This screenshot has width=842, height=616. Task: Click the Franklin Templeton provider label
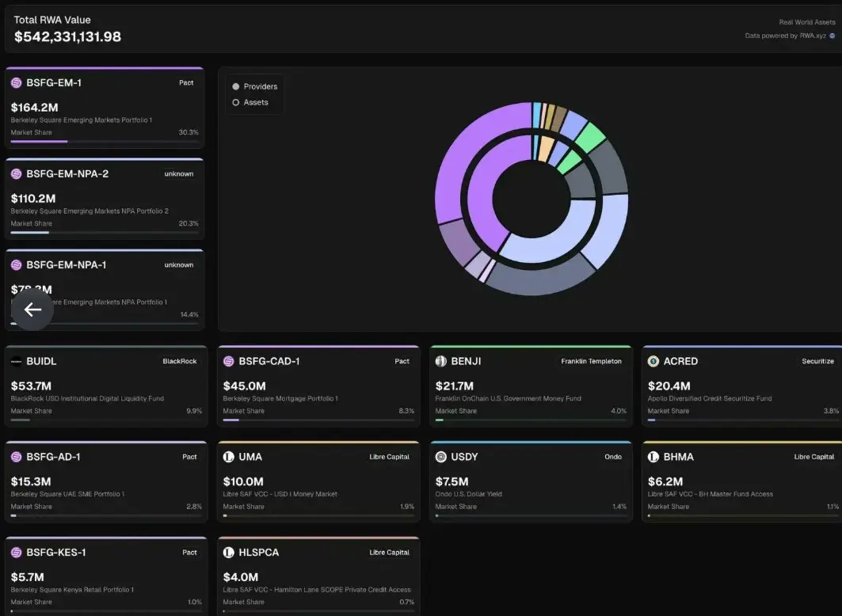click(x=591, y=361)
